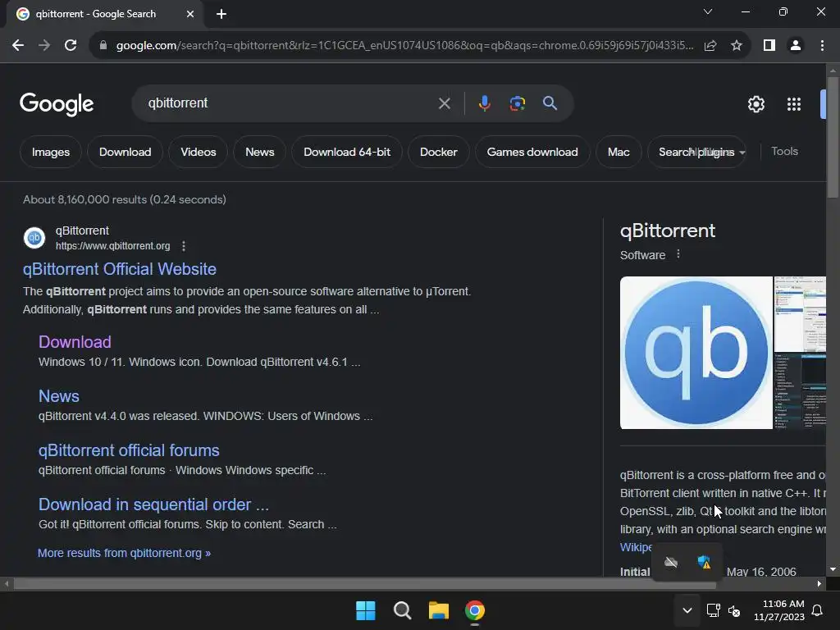The image size is (840, 630).
Task: Select Download 64-bit chip
Action: coord(347,152)
